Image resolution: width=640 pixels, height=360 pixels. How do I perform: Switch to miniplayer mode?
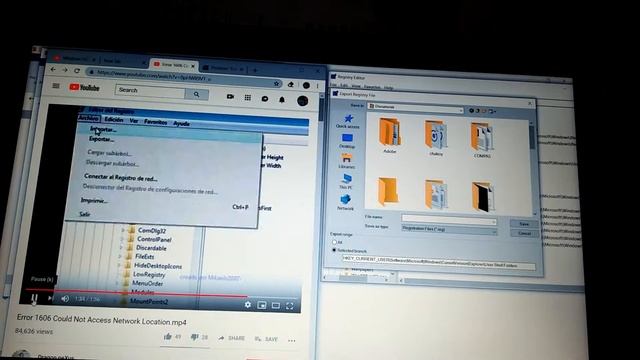[x=262, y=305]
